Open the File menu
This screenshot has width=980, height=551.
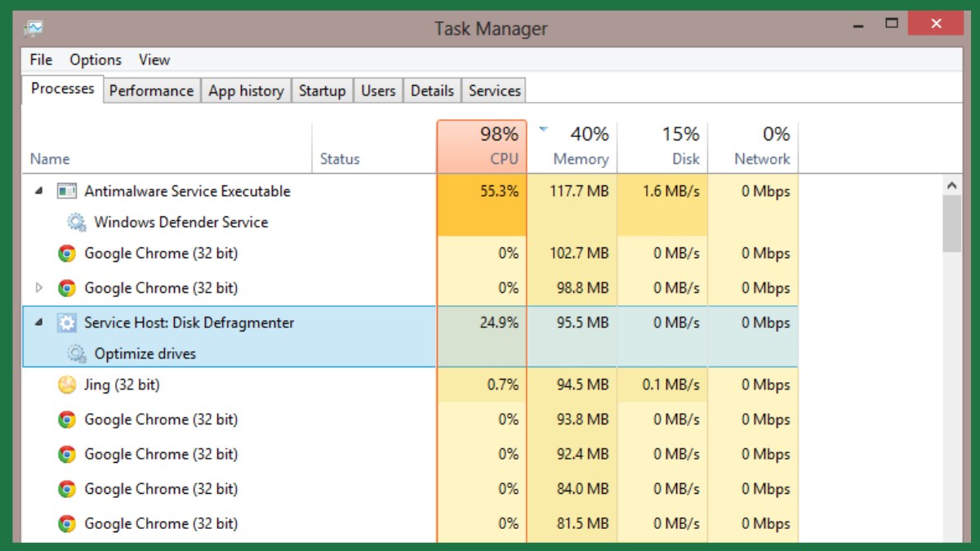coord(41,60)
